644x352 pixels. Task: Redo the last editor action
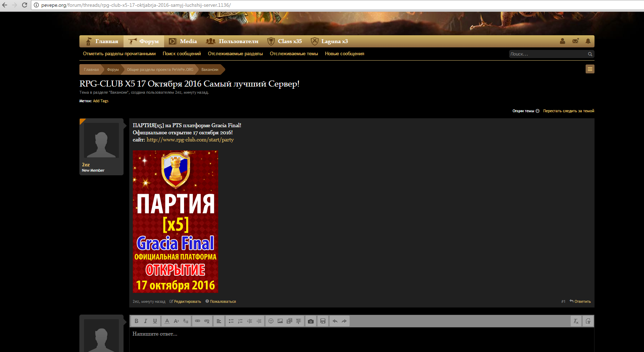coord(344,321)
